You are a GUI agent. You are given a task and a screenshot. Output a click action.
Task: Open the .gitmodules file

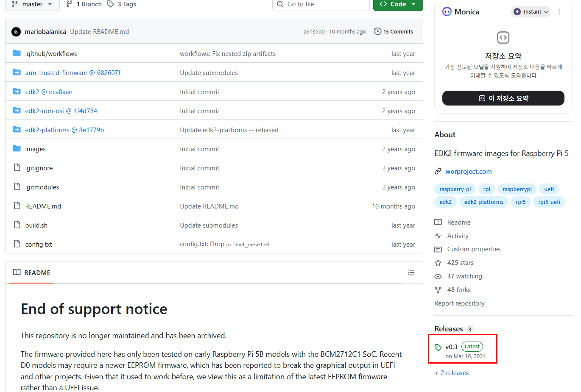point(42,187)
